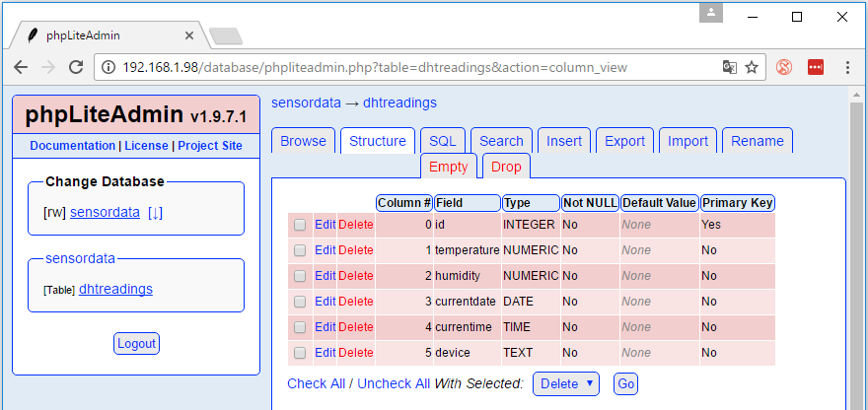
Task: Close the phpLiteAdmin browser tab
Action: [x=188, y=35]
